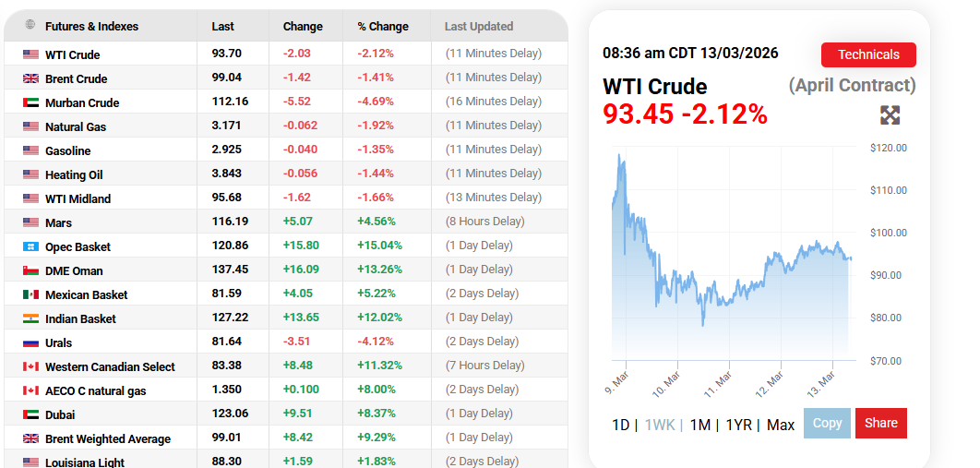Open the DME Oman row link
980x468 pixels.
pos(74,270)
